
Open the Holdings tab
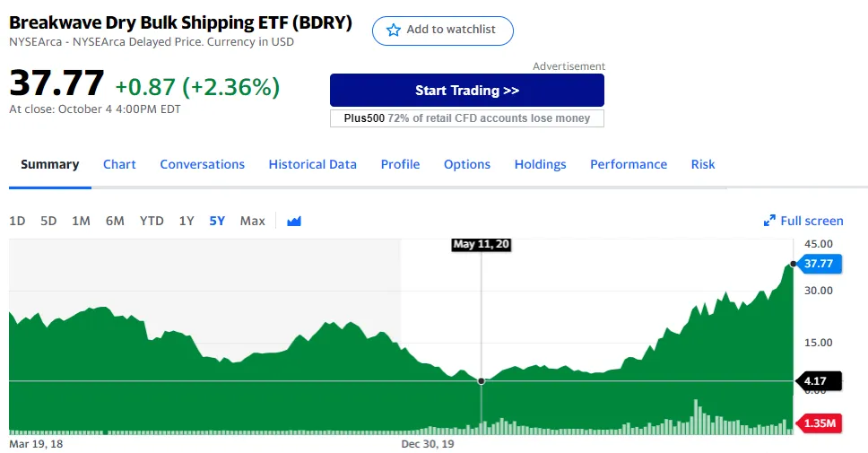[x=541, y=164]
